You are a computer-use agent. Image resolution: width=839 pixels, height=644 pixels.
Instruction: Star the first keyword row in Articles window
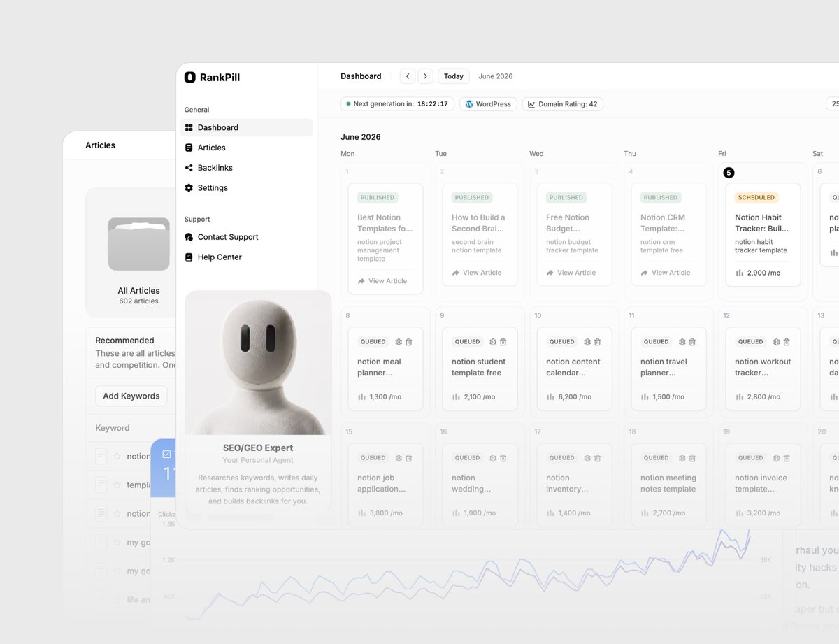pyautogui.click(x=117, y=457)
